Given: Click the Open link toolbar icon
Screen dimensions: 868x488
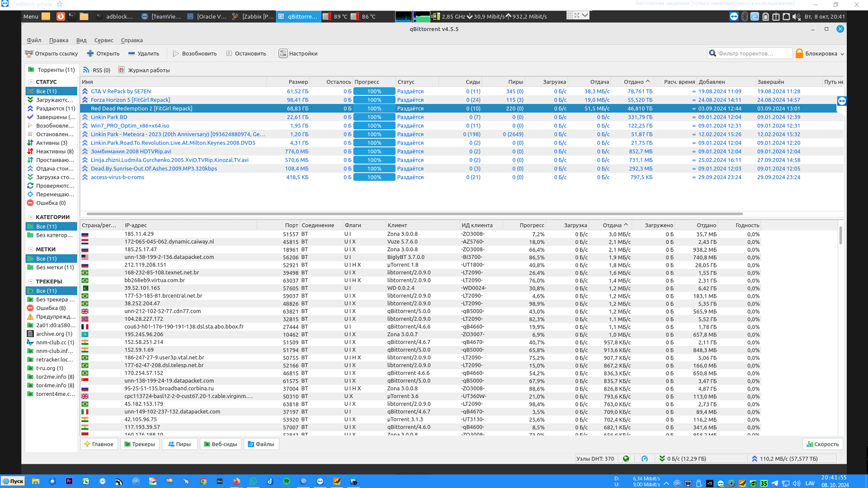Looking at the screenshot, I should (29, 53).
